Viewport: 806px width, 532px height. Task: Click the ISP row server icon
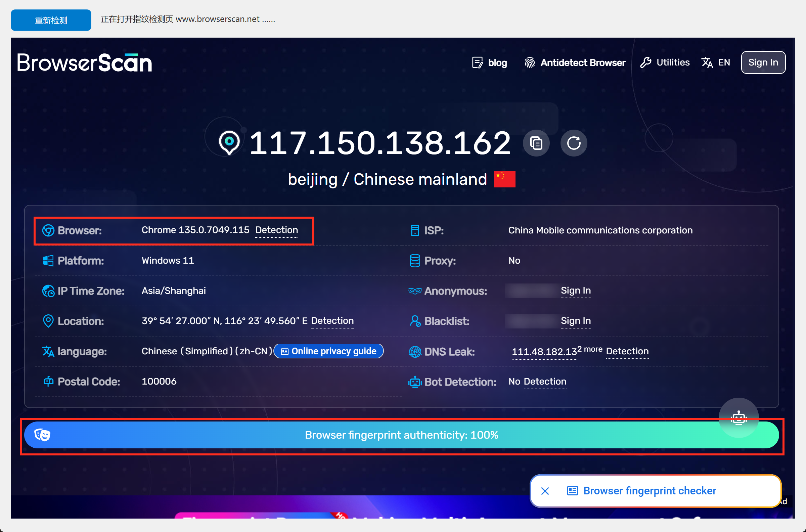coord(415,230)
